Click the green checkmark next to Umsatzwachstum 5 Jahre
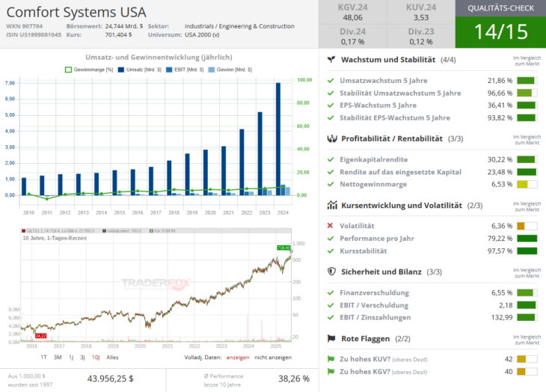Screen dimensions: 546x392 331,80
